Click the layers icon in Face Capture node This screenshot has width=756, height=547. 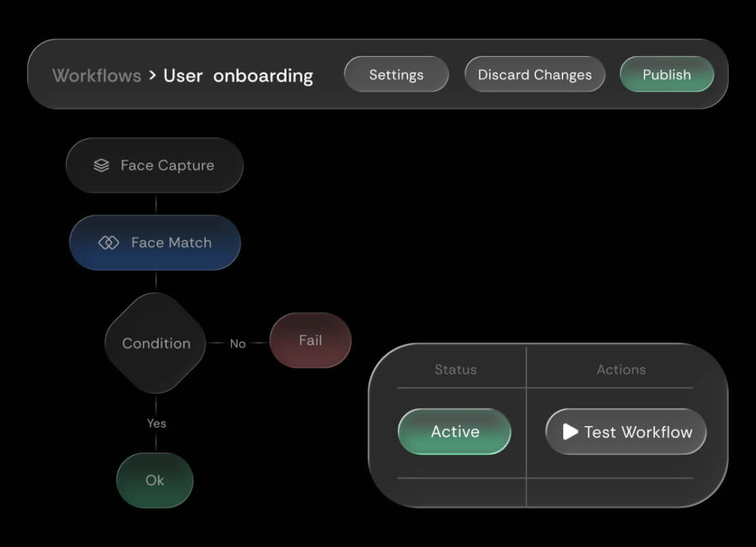pos(101,165)
